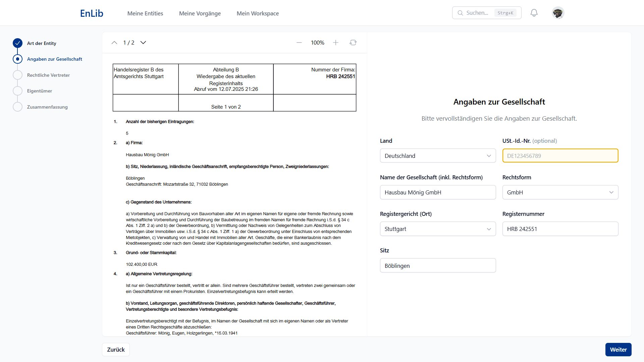Open the Rechtsform dropdown showing GmbH
The image size is (644, 362).
point(560,192)
